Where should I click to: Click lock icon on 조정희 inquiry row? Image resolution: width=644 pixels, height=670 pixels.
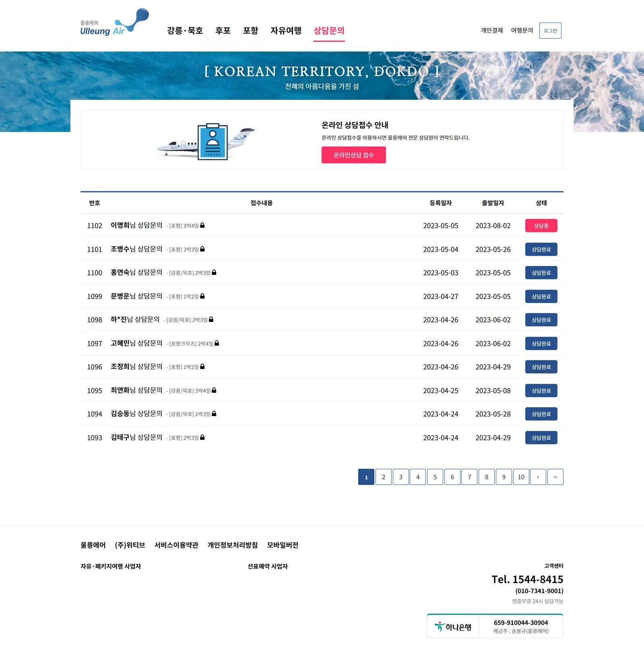[202, 367]
